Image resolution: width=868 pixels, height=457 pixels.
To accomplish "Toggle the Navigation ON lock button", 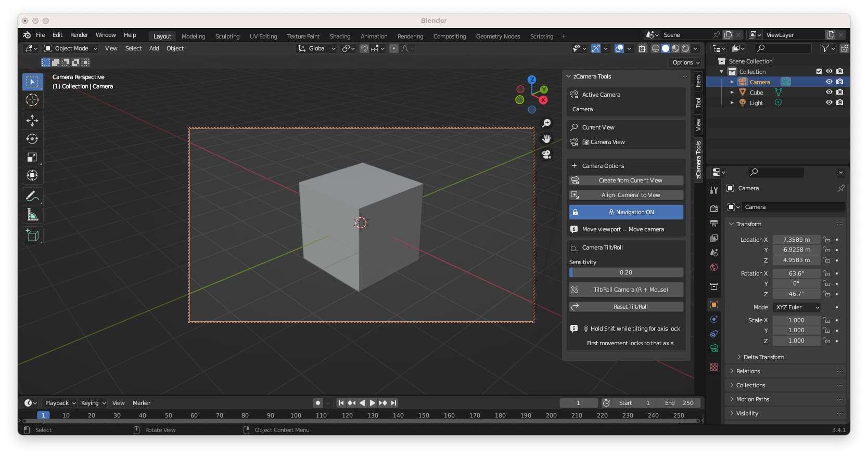I will 626,212.
